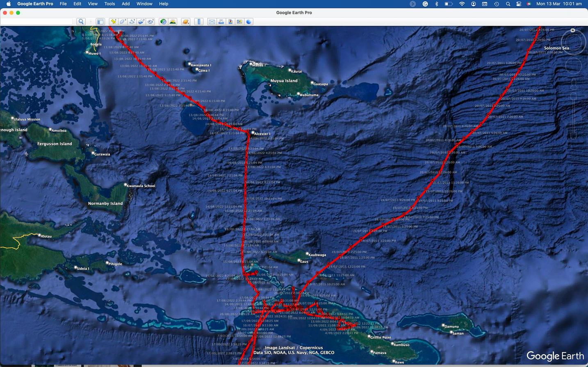This screenshot has width=588, height=367.
Task: Click the battery status icon
Action: [x=449, y=4]
